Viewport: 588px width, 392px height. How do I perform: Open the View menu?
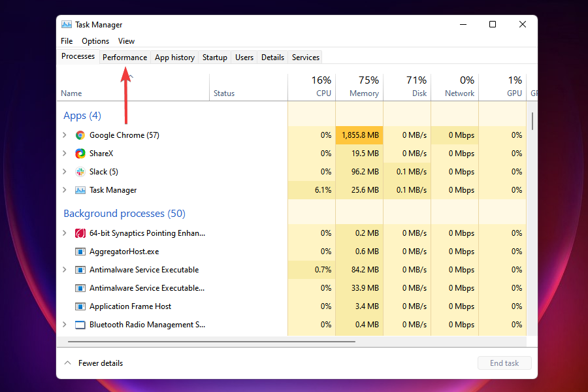(126, 41)
